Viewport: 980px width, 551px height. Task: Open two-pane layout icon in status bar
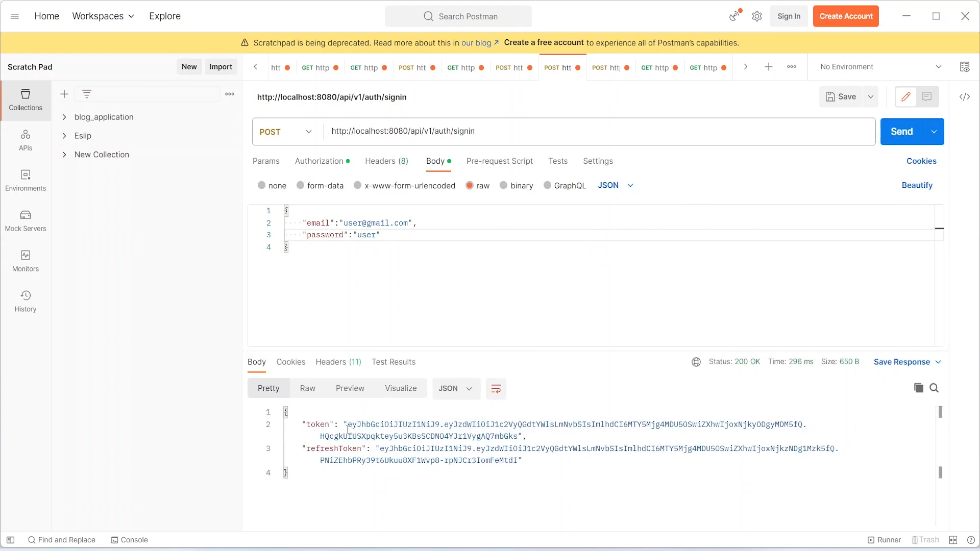click(953, 540)
